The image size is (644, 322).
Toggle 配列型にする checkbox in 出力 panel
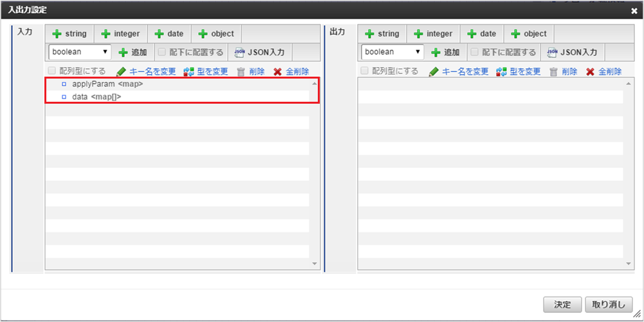[x=364, y=71]
